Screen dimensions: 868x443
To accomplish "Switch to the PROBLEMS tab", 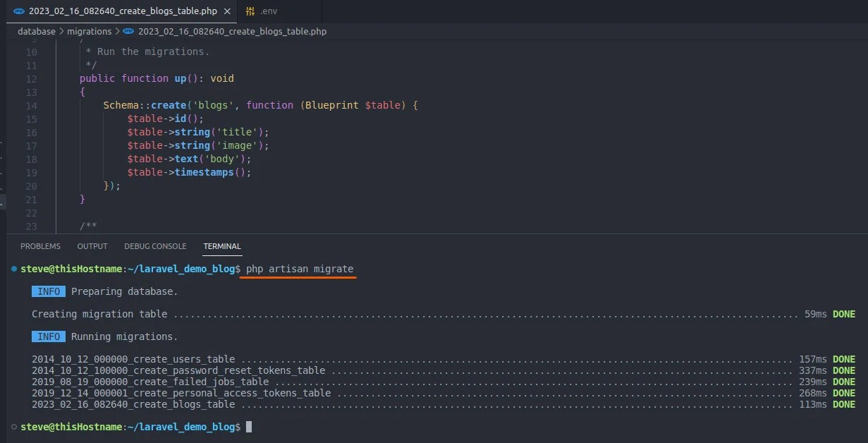I will [40, 246].
